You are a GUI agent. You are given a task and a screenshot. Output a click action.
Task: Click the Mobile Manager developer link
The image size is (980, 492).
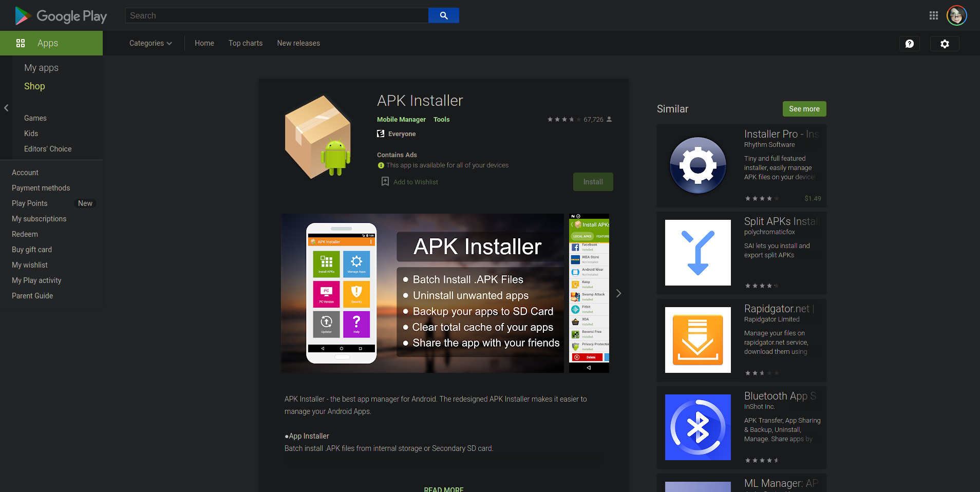point(401,120)
